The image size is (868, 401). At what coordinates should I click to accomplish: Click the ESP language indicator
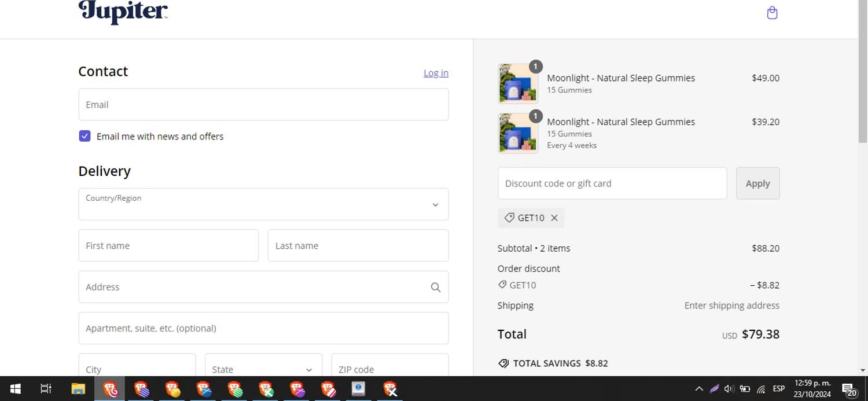pyautogui.click(x=779, y=389)
